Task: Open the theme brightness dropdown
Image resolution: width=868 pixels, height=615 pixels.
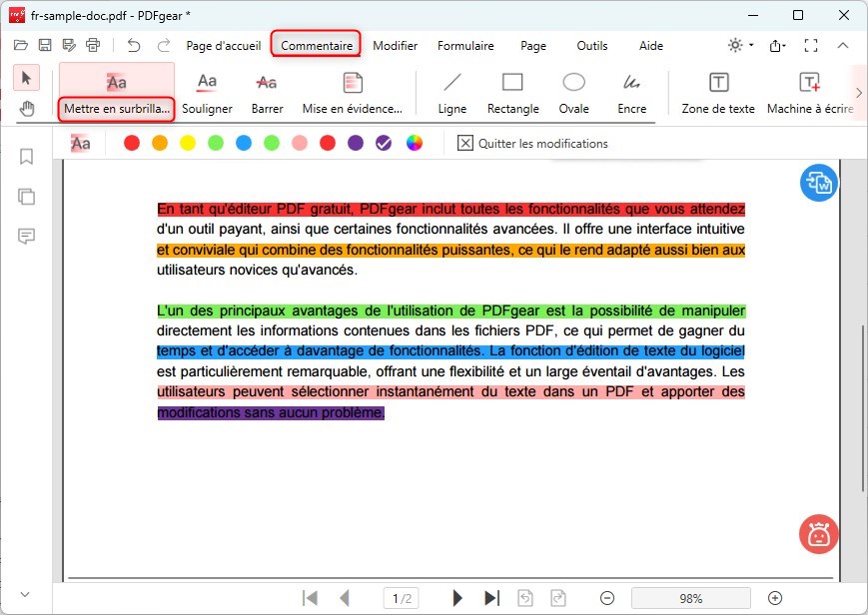Action: pos(740,45)
